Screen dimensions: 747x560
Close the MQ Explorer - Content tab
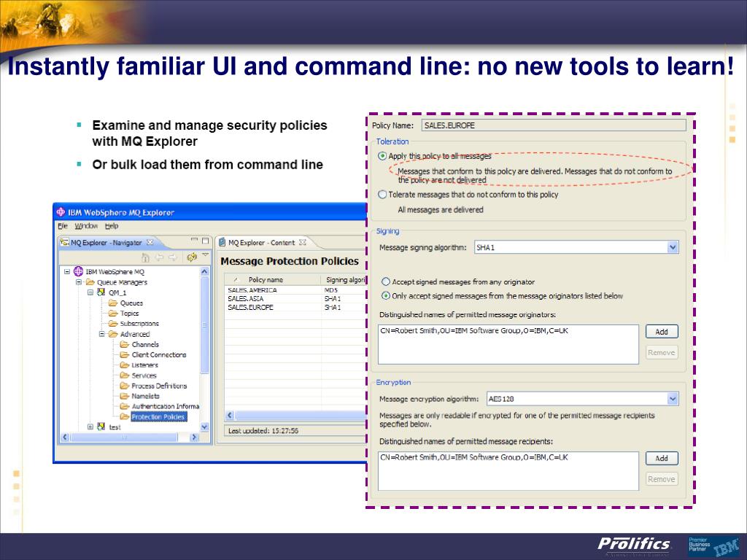(x=303, y=242)
